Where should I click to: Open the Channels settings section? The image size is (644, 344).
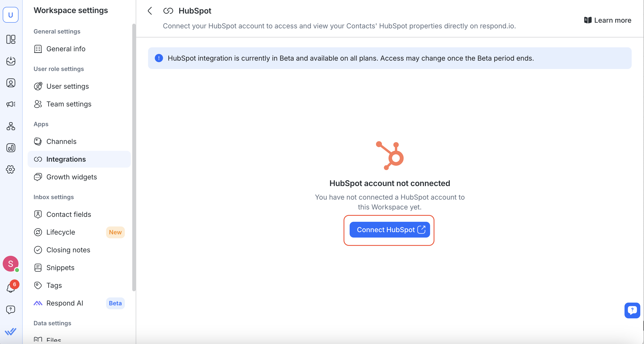pos(61,141)
